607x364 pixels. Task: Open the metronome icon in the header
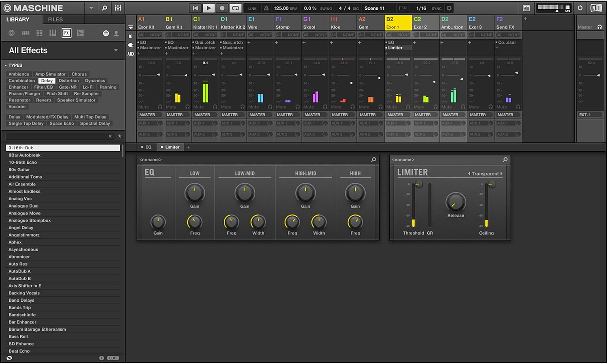266,8
